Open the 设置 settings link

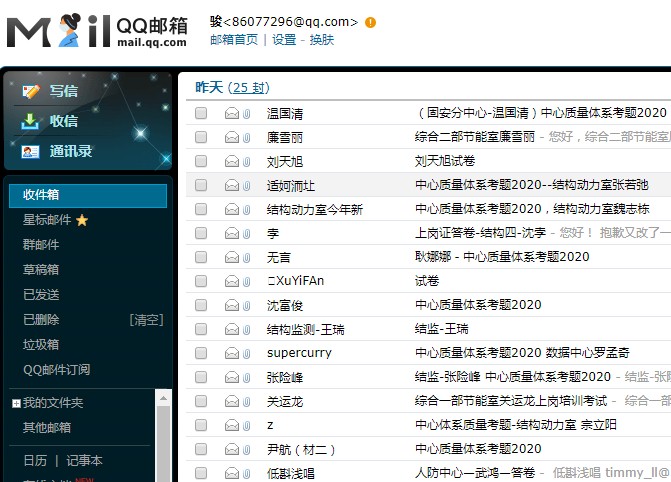click(x=284, y=40)
